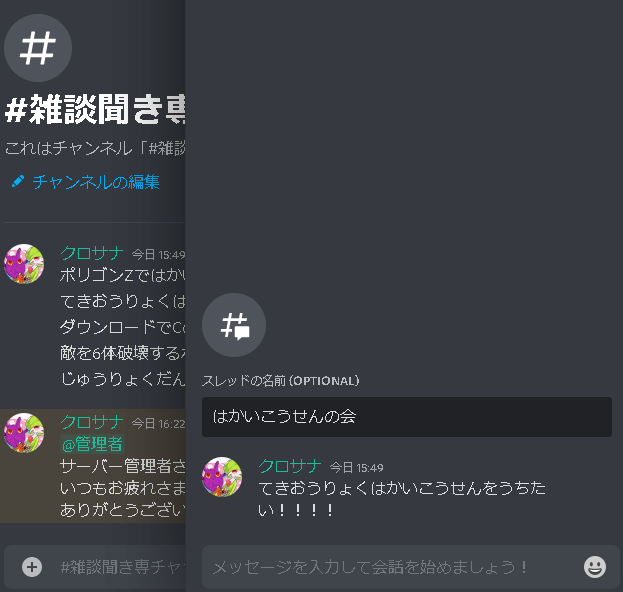Click クロサナ username in thread preview
Screen dimensions: 623x592
click(290, 466)
